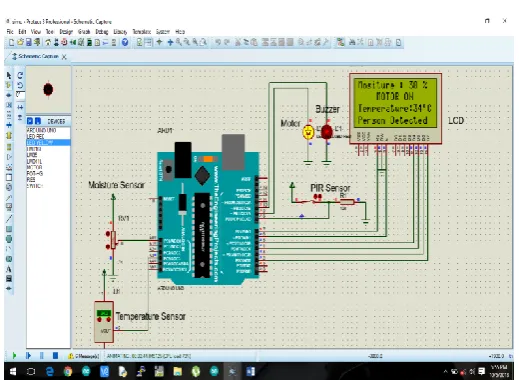Click the Redo arrow in toolbar
The image size is (519, 380).
coord(227,42)
